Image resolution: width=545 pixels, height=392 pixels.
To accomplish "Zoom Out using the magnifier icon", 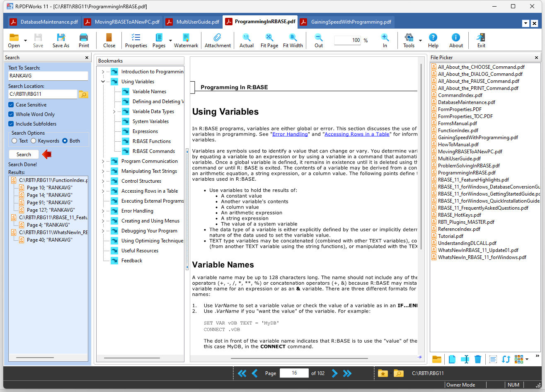I will [318, 38].
